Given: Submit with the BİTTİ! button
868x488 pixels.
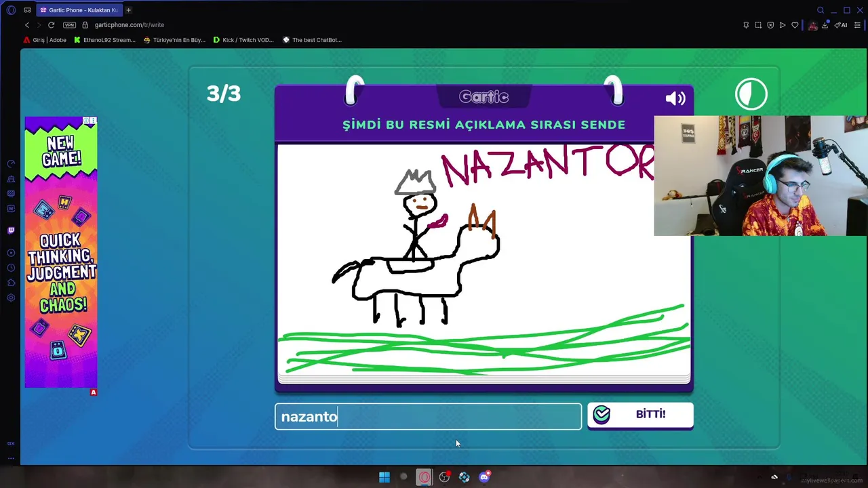Looking at the screenshot, I should click(x=640, y=415).
